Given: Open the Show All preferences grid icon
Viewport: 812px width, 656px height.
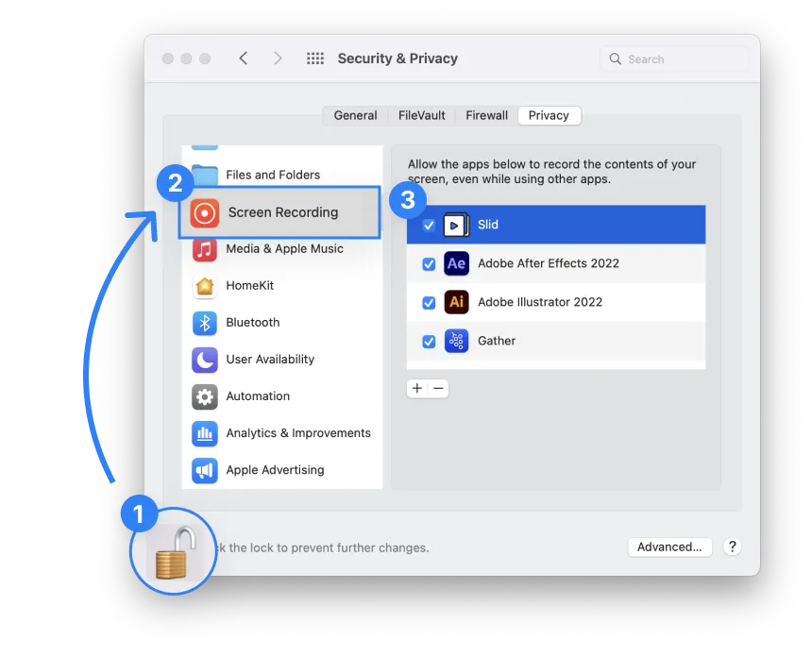Looking at the screenshot, I should tap(314, 59).
